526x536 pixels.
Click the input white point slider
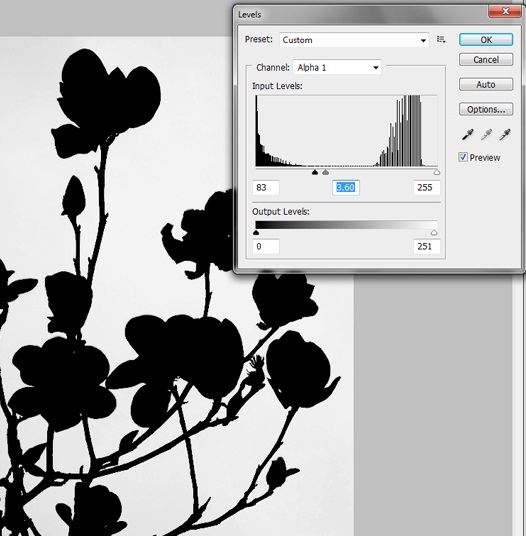[x=436, y=172]
